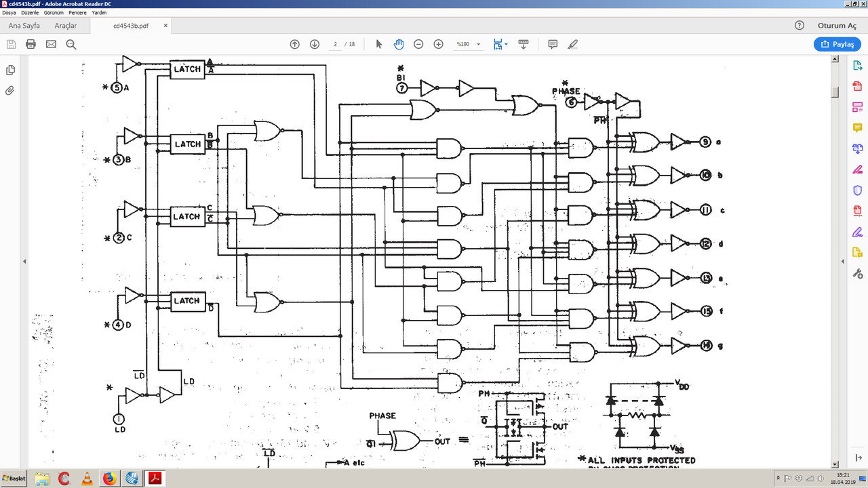Open Protect shield tool
Viewport: 868px width, 488px height.
tap(857, 190)
